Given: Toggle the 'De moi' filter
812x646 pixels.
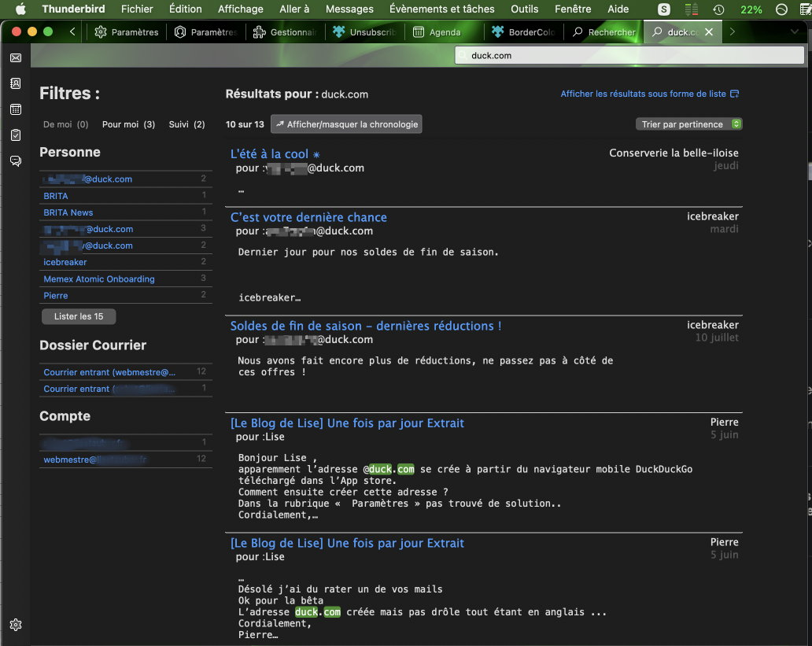Looking at the screenshot, I should [65, 124].
